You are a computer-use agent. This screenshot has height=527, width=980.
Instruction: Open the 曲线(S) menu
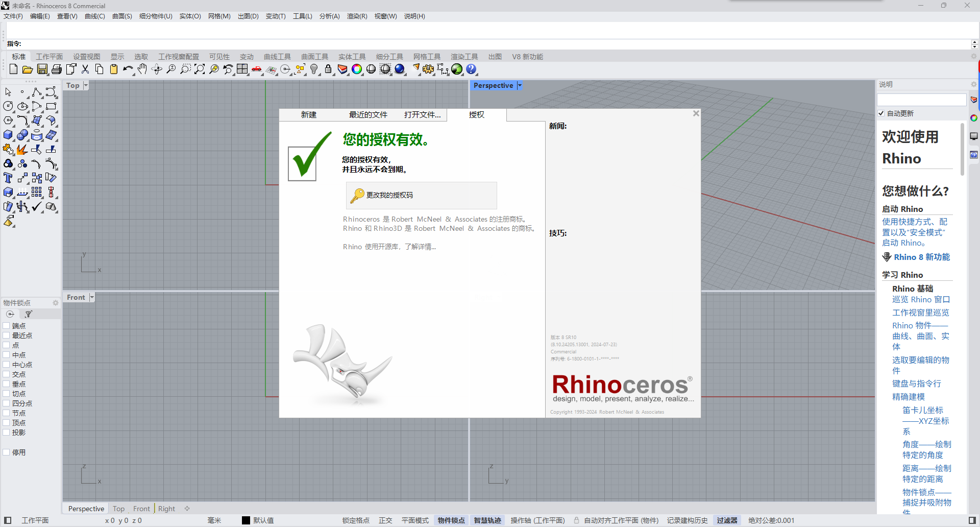94,16
